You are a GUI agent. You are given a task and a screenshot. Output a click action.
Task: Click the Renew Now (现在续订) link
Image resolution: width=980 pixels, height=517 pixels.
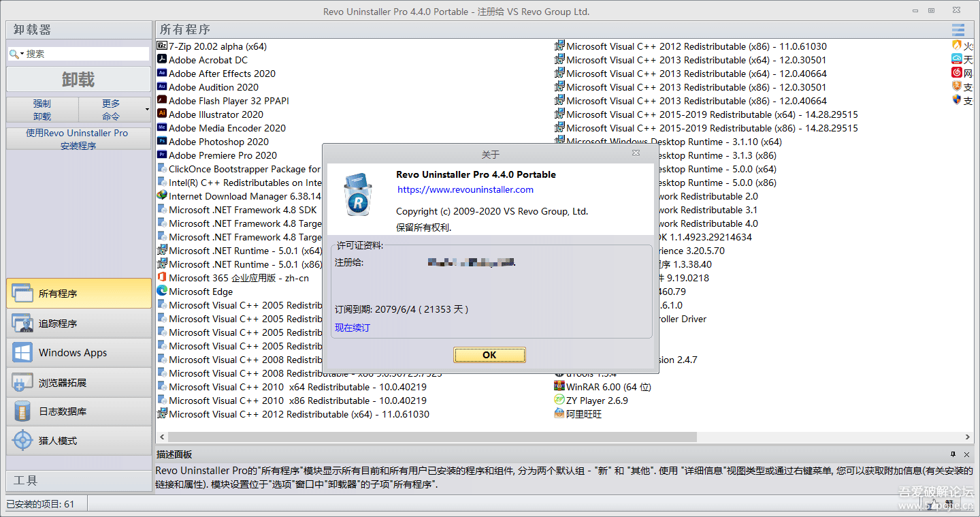(x=352, y=328)
